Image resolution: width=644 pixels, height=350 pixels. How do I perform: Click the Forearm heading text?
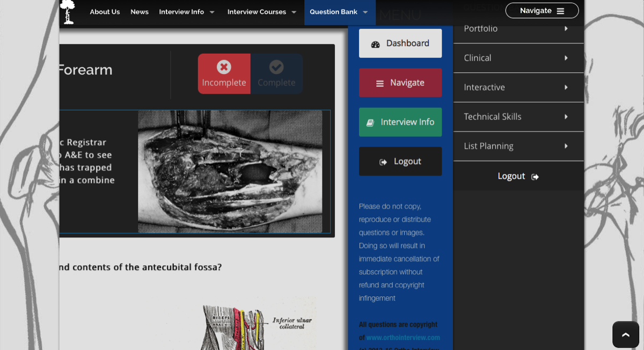(85, 70)
